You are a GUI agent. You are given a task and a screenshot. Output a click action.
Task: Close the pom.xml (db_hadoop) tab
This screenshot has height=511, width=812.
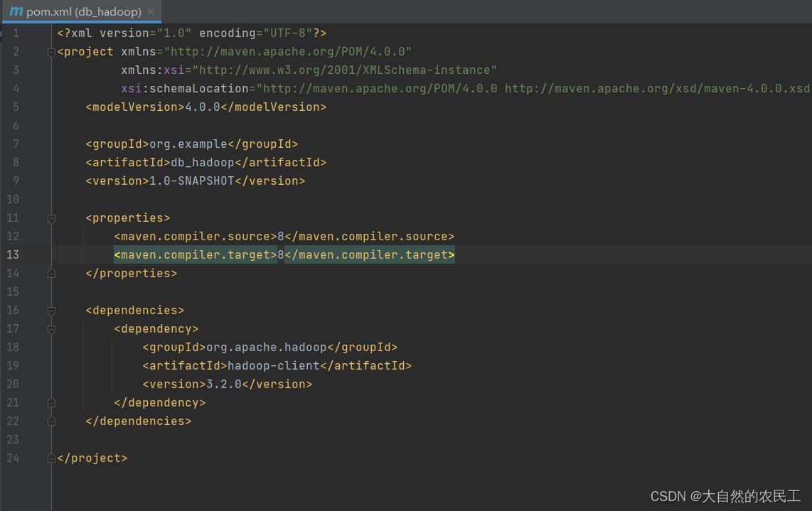pyautogui.click(x=150, y=12)
